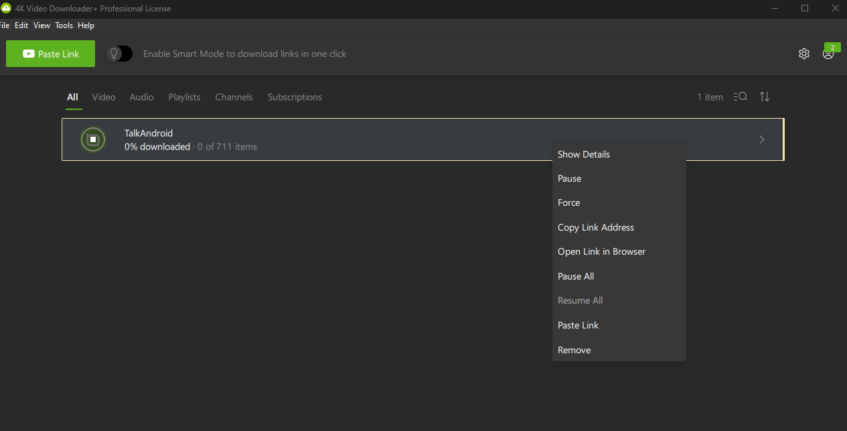Minimize the application window
The width and height of the screenshot is (847, 431).
(775, 8)
